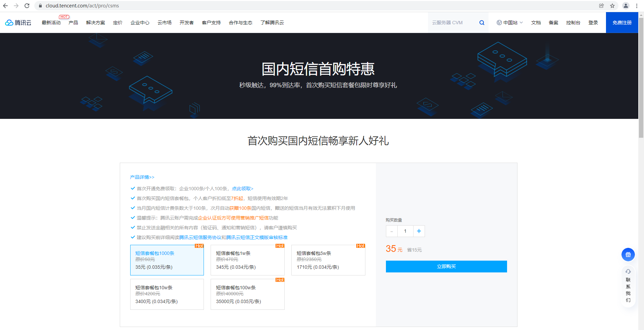Click the share page icon in address bar
The image size is (644, 330).
[x=602, y=6]
